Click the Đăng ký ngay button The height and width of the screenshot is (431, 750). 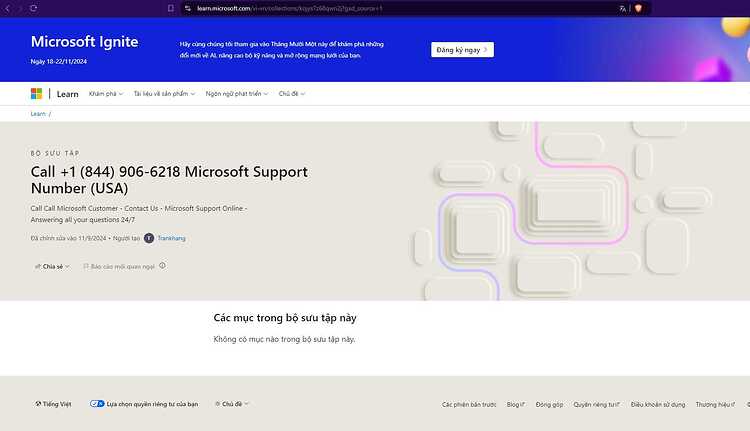pyautogui.click(x=462, y=50)
